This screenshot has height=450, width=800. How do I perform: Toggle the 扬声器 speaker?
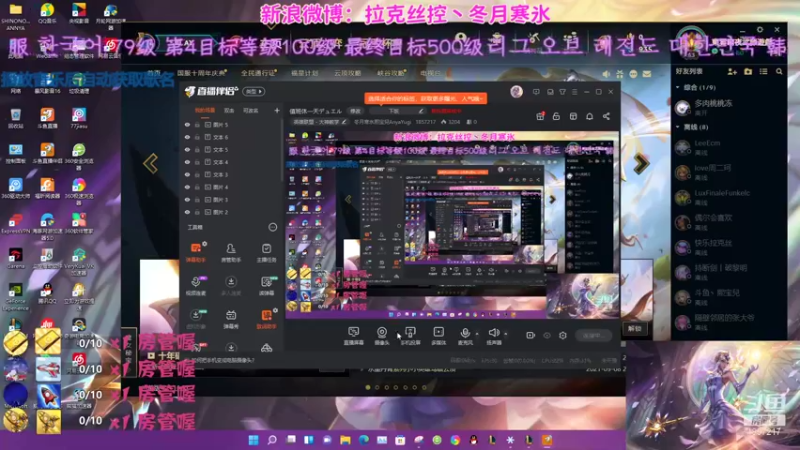coord(493,336)
